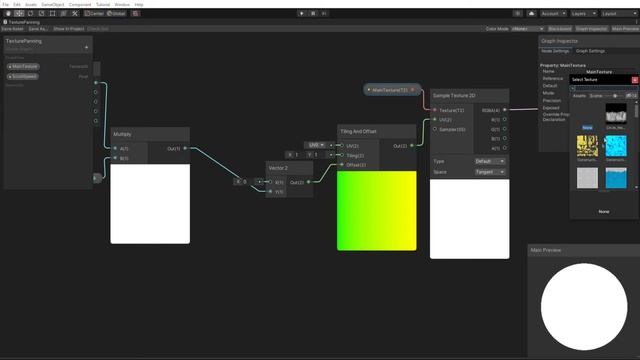
Task: Open the cloud services icon
Action: (x=531, y=13)
